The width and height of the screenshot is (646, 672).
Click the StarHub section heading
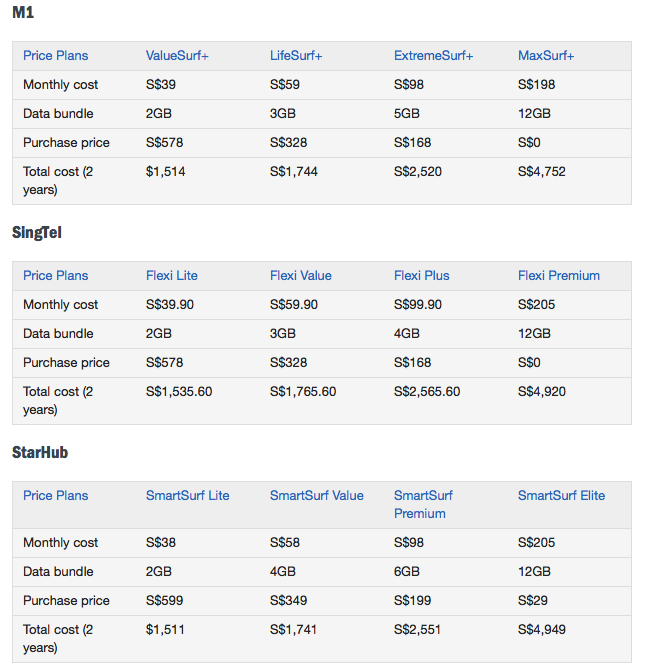tap(40, 453)
